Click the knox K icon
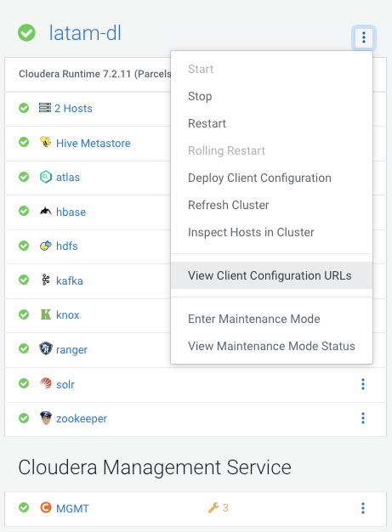Viewport: 392px width, 532px height. (45, 314)
